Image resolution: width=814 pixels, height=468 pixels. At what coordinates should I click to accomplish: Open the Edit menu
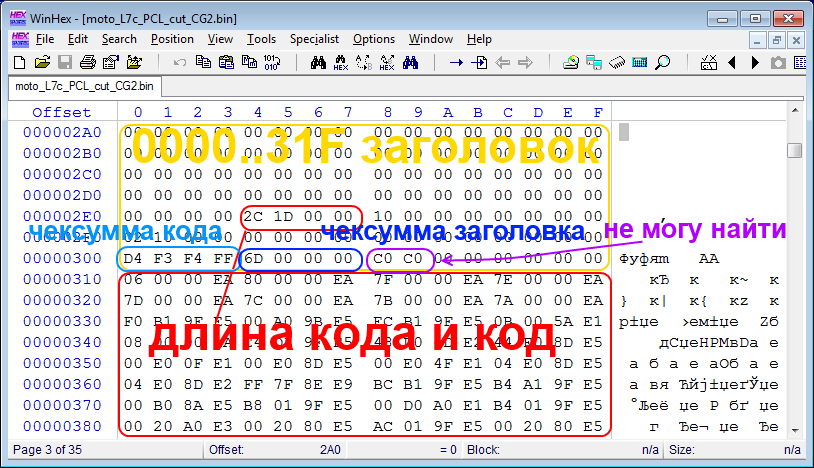pos(77,39)
